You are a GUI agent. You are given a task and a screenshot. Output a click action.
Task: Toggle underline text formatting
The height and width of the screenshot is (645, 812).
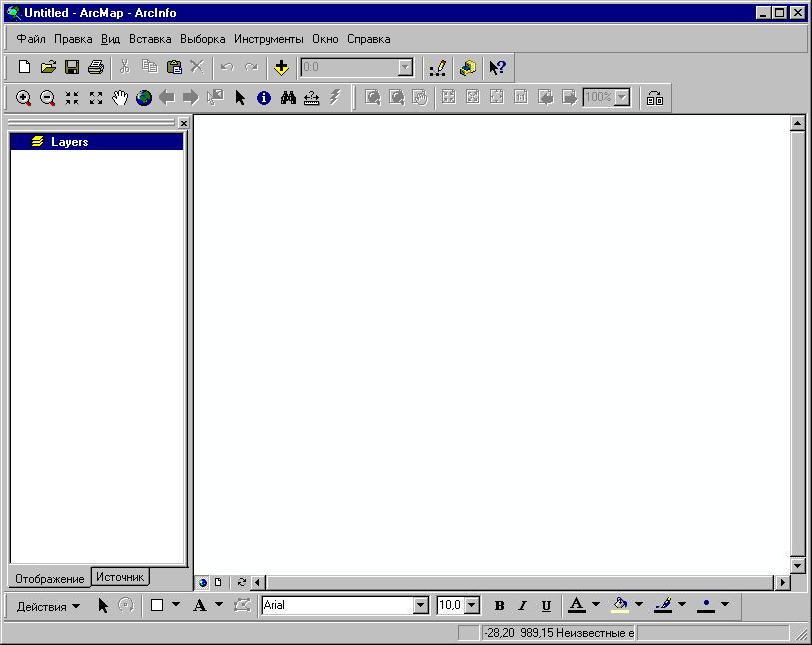[546, 605]
